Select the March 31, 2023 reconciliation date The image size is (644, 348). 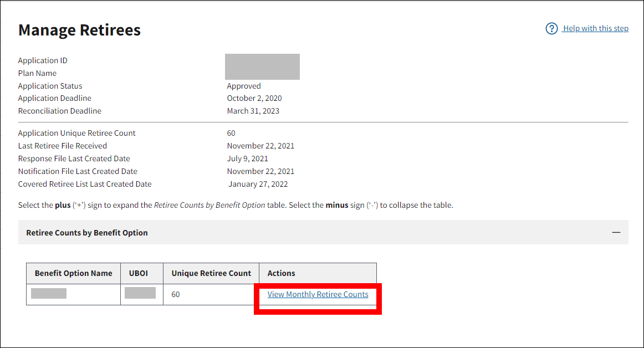(x=253, y=111)
